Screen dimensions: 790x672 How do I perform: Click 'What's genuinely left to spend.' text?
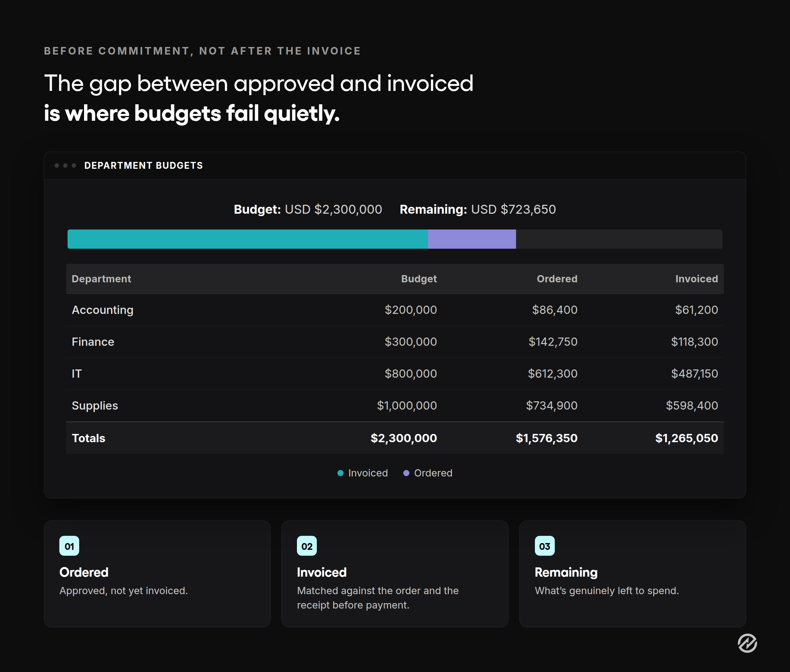pyautogui.click(x=607, y=591)
